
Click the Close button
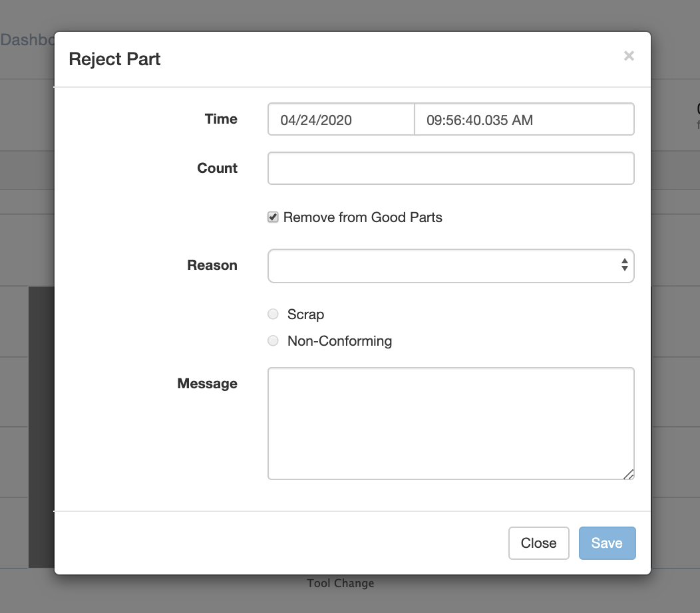click(x=538, y=543)
